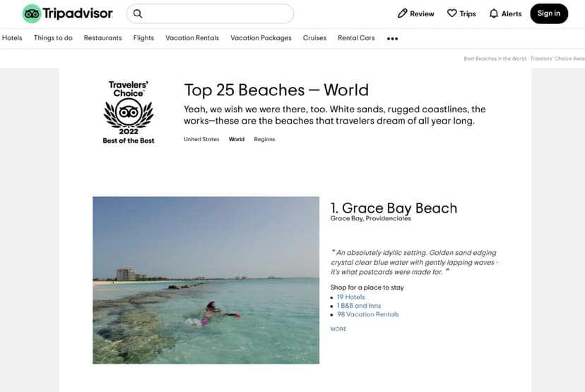The width and height of the screenshot is (585, 392).
Task: Open the 19 Hotels link
Action: (x=350, y=297)
